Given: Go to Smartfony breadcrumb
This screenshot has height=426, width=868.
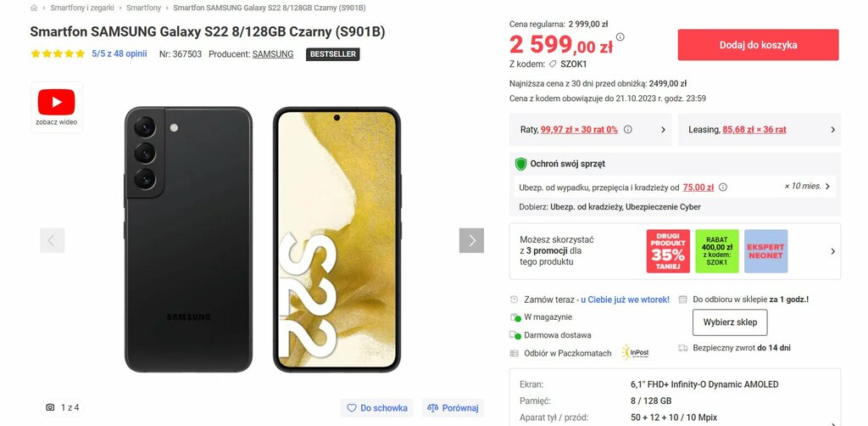Looking at the screenshot, I should point(143,8).
